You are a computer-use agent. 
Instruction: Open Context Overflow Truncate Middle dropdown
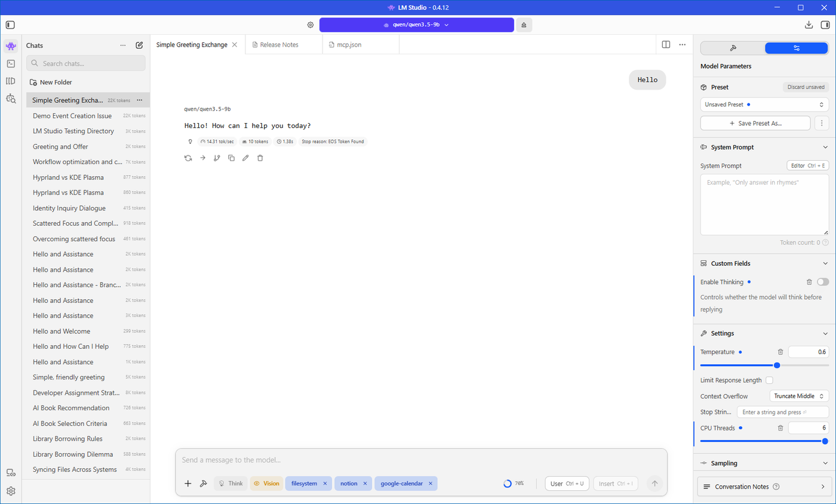pyautogui.click(x=799, y=396)
